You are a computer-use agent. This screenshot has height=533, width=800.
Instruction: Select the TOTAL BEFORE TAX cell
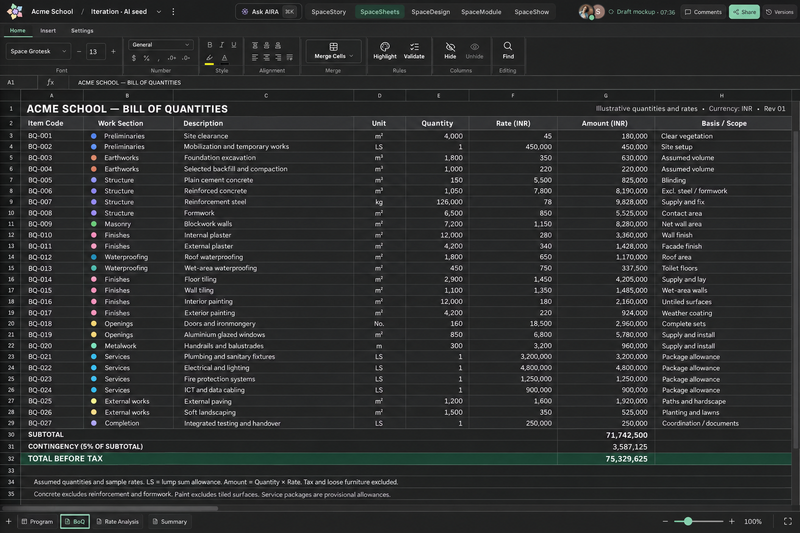pos(289,459)
